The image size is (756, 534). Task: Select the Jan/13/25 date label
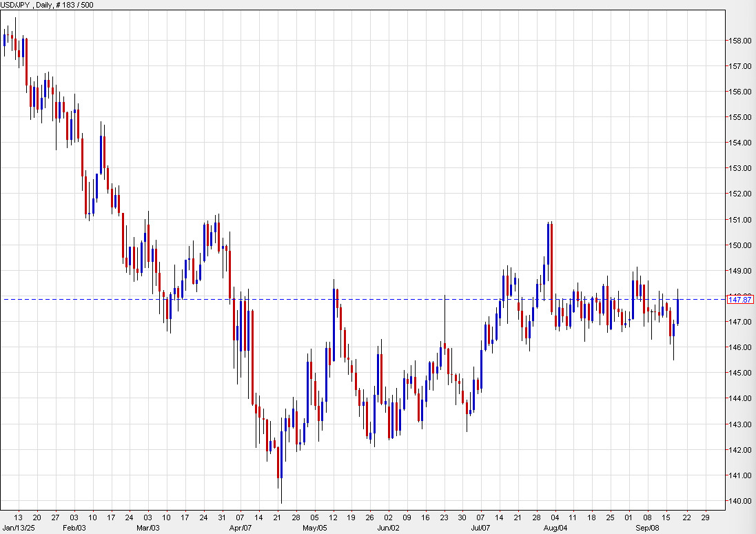(20, 528)
